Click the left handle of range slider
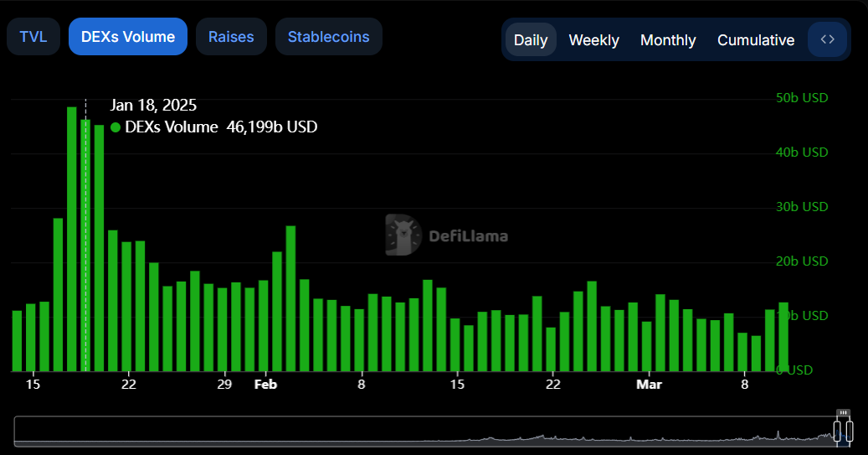The width and height of the screenshot is (868, 455). tap(836, 431)
